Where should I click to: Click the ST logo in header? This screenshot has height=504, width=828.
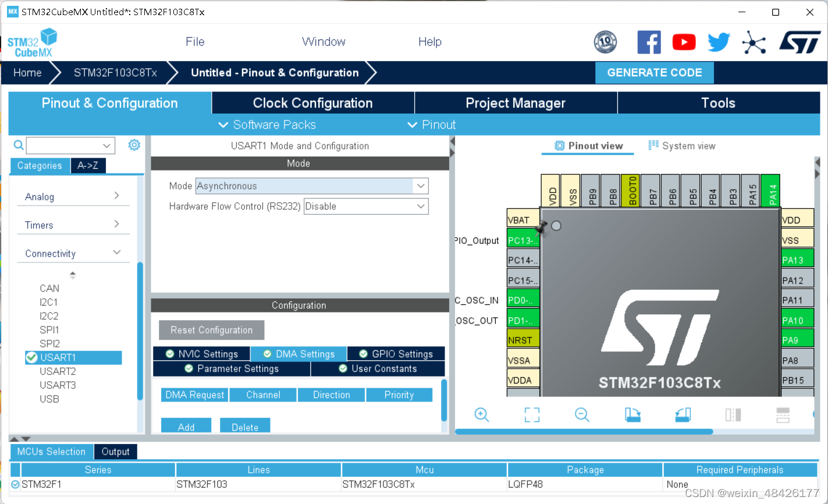pos(800,42)
